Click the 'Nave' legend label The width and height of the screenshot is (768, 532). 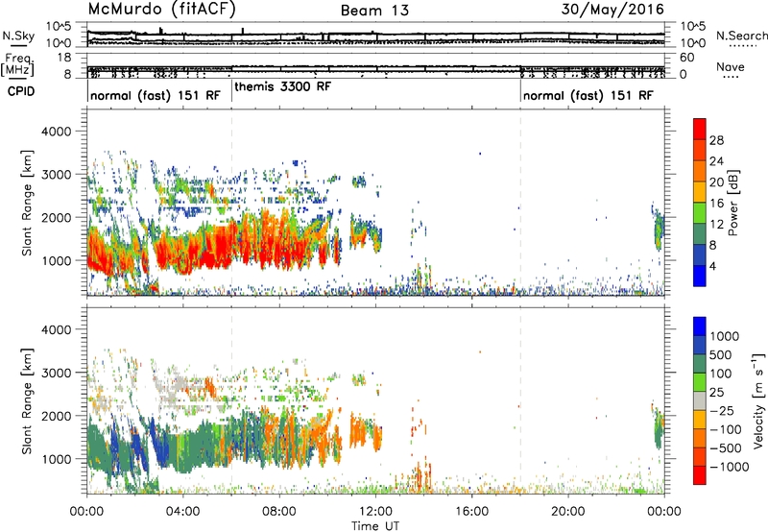coord(730,66)
